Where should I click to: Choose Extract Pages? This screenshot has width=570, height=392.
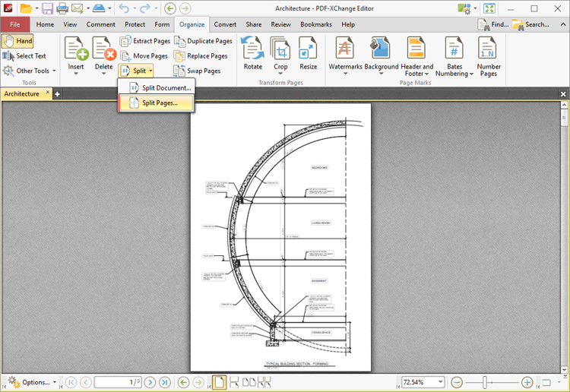tap(145, 41)
